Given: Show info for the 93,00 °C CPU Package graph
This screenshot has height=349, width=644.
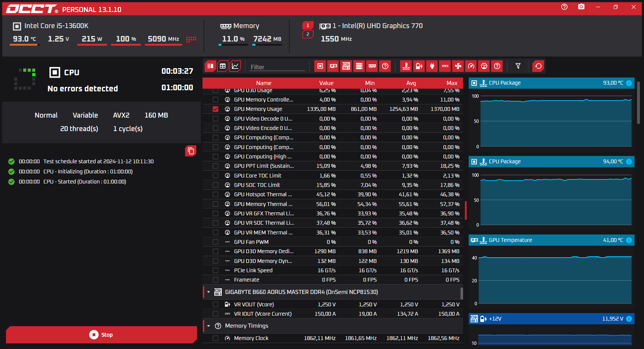Looking at the screenshot, I should (629, 83).
